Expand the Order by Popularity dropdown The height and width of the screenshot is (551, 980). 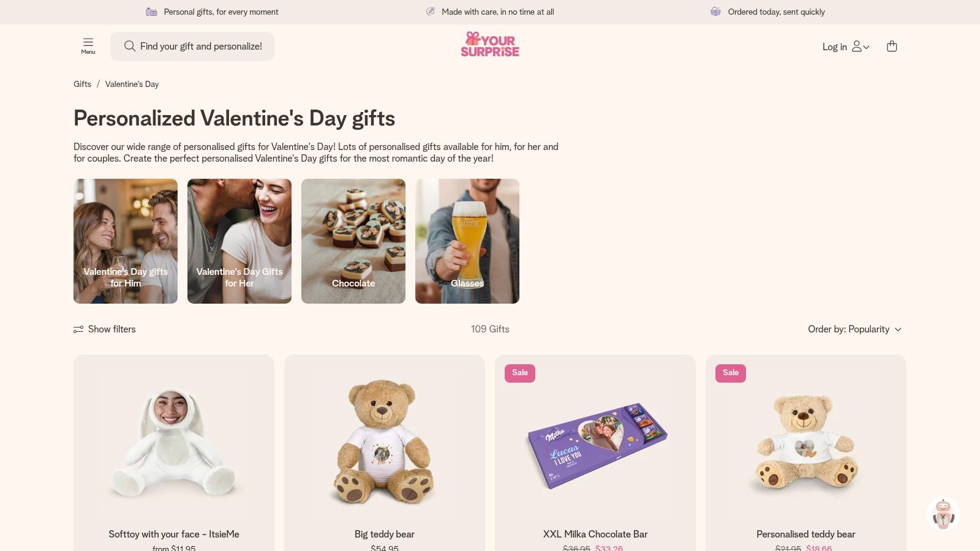[x=855, y=329]
